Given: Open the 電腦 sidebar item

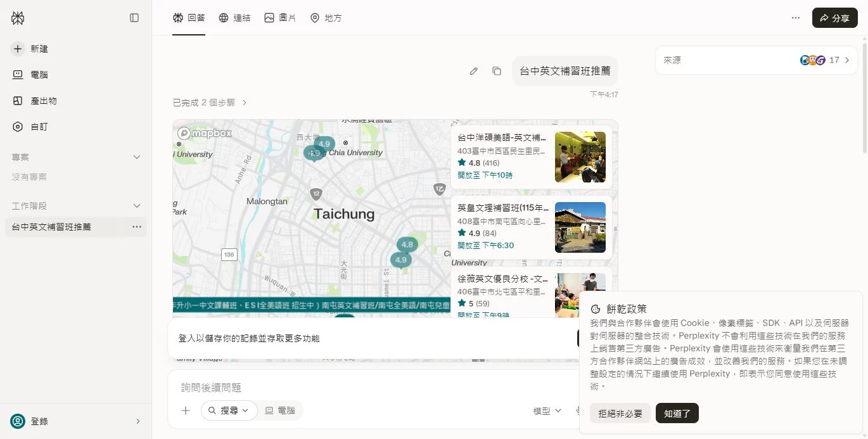Looking at the screenshot, I should point(76,75).
